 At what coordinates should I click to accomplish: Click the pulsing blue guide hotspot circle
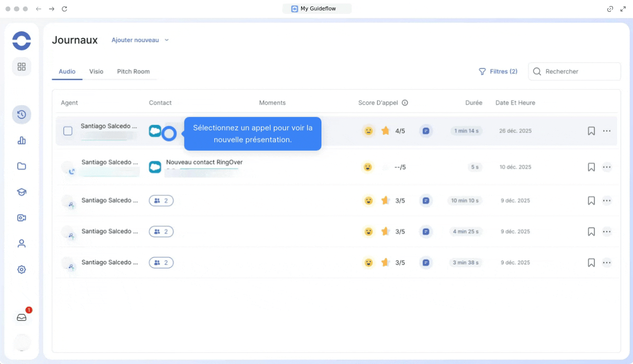(x=169, y=133)
